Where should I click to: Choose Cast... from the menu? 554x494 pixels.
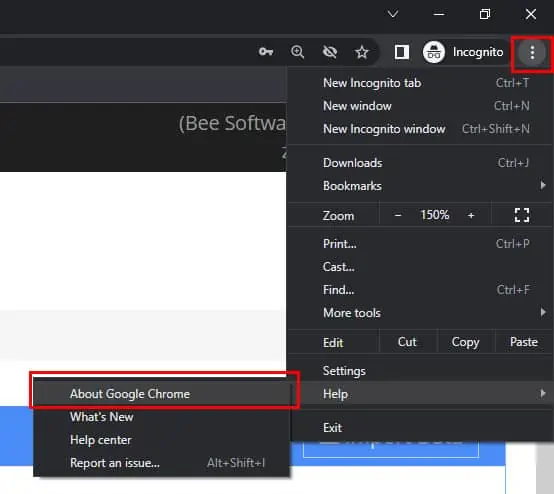click(420, 267)
